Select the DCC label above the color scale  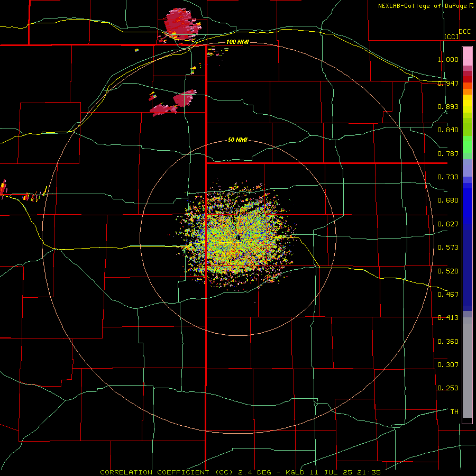coord(464,32)
